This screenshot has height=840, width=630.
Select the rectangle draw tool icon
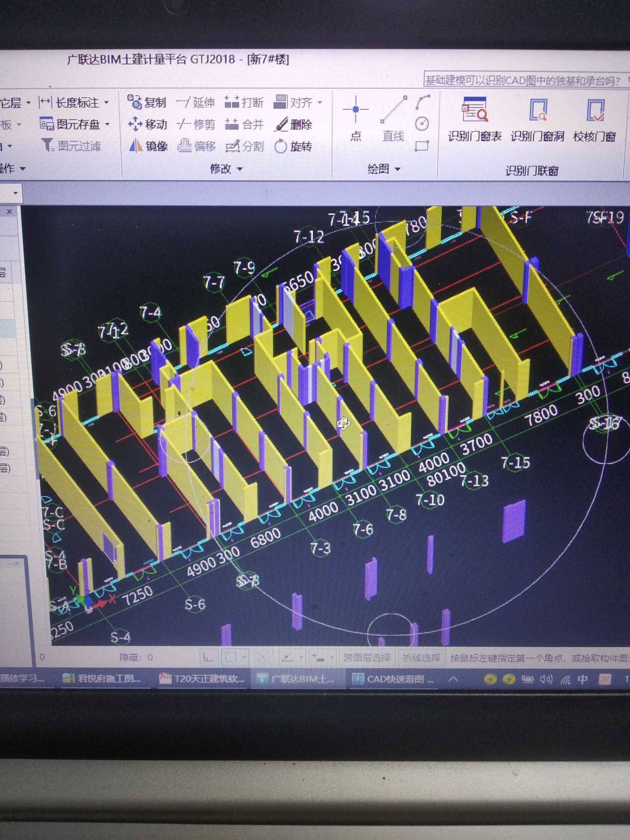click(x=422, y=146)
